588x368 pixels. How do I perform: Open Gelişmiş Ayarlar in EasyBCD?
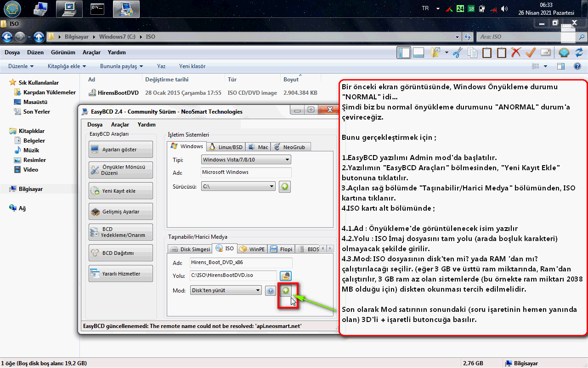click(x=121, y=212)
